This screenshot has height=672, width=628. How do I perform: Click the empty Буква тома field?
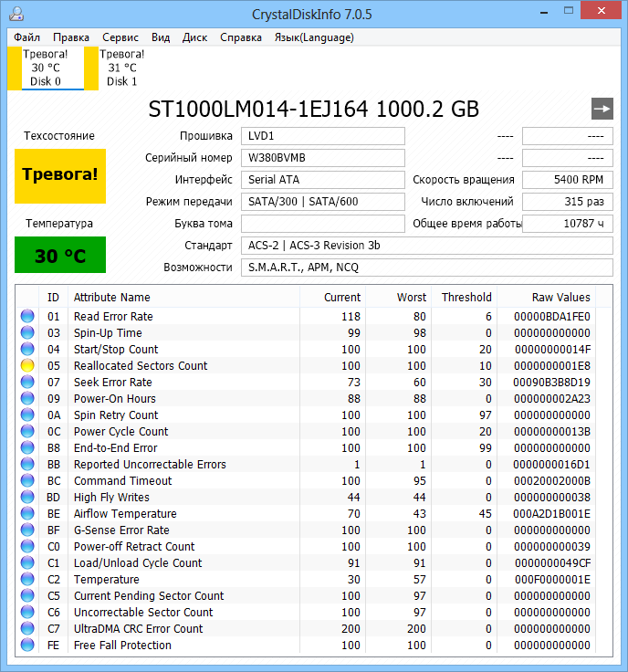(322, 224)
